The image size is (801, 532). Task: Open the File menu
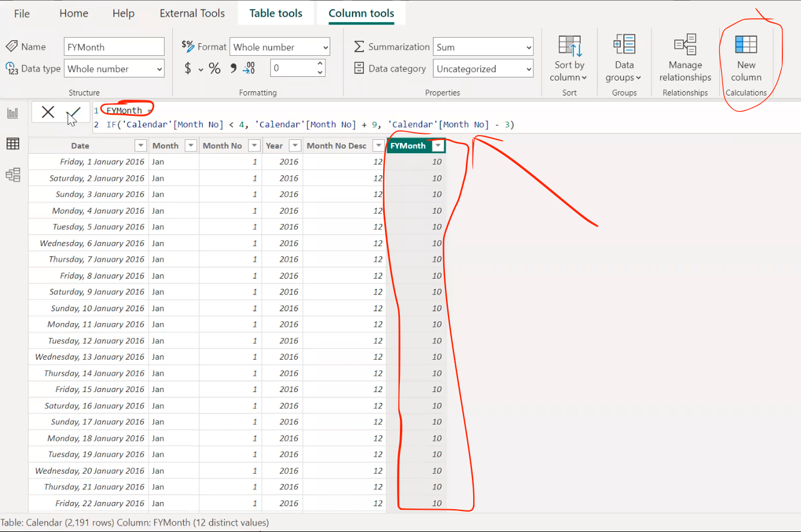[22, 13]
